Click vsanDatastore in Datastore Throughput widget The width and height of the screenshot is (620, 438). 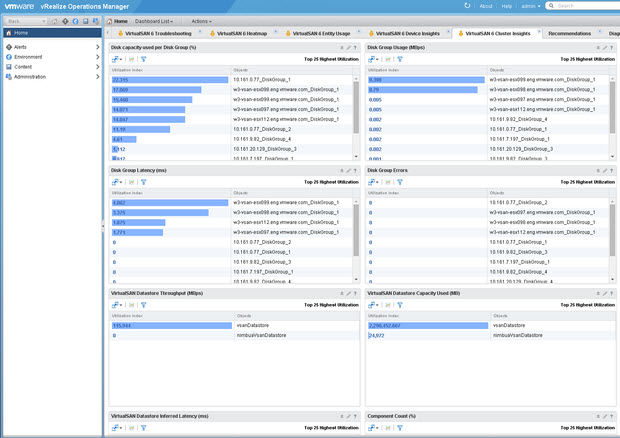[253, 325]
